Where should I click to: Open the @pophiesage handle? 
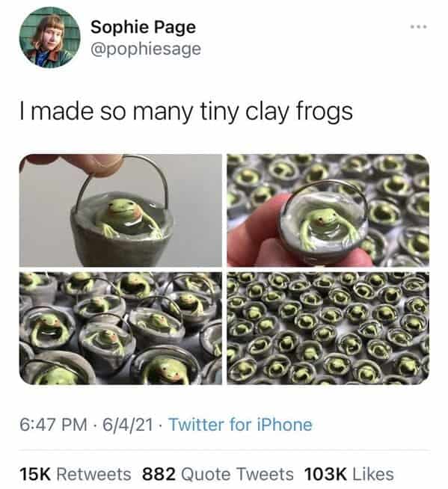(x=146, y=49)
